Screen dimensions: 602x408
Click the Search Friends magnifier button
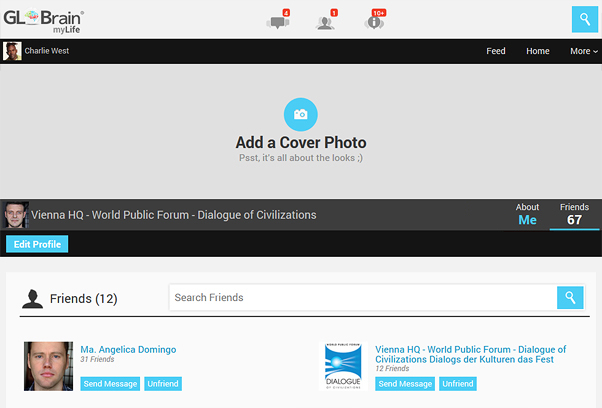point(570,297)
